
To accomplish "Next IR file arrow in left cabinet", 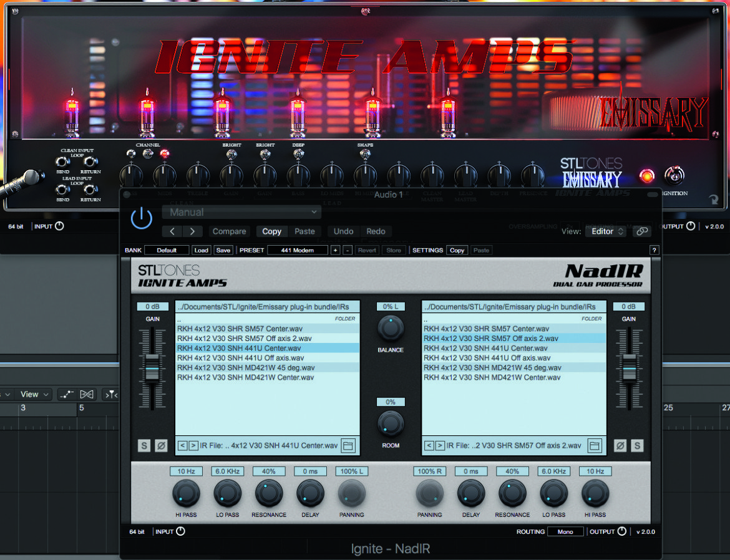I will (x=193, y=445).
